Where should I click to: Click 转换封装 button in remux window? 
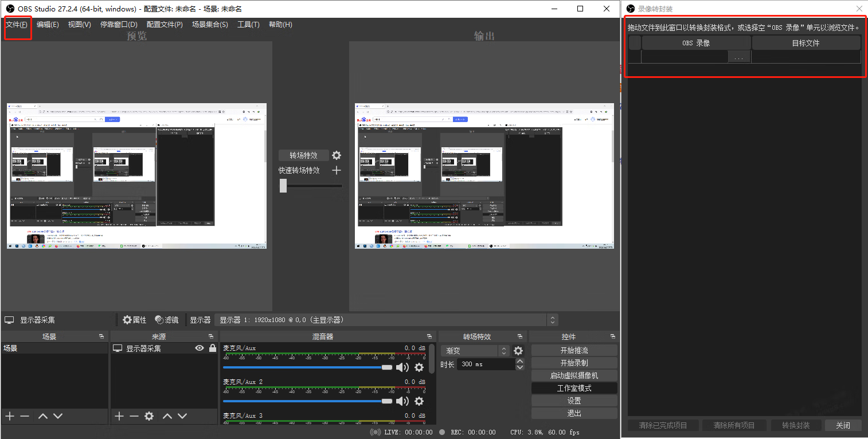[x=795, y=425]
